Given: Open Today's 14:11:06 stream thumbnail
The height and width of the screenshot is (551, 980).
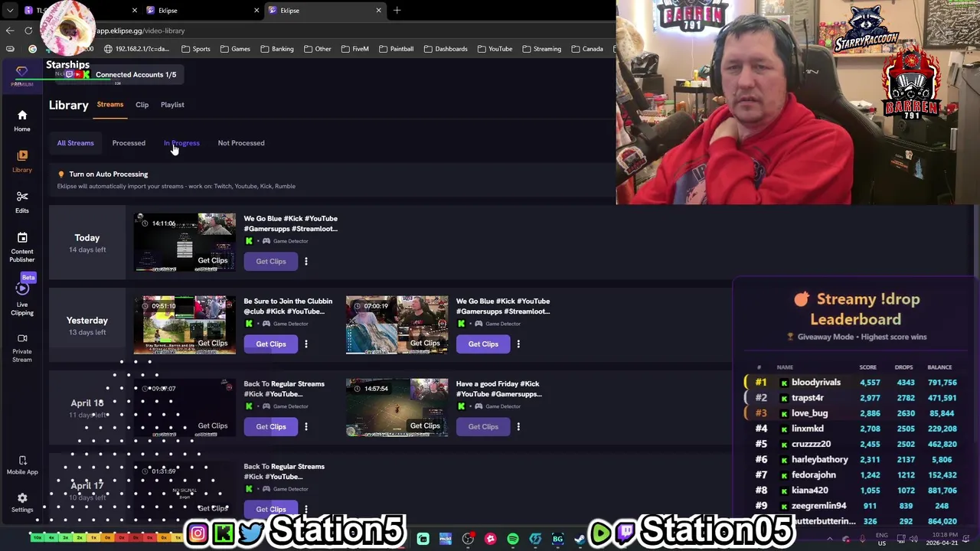Looking at the screenshot, I should 185,243.
